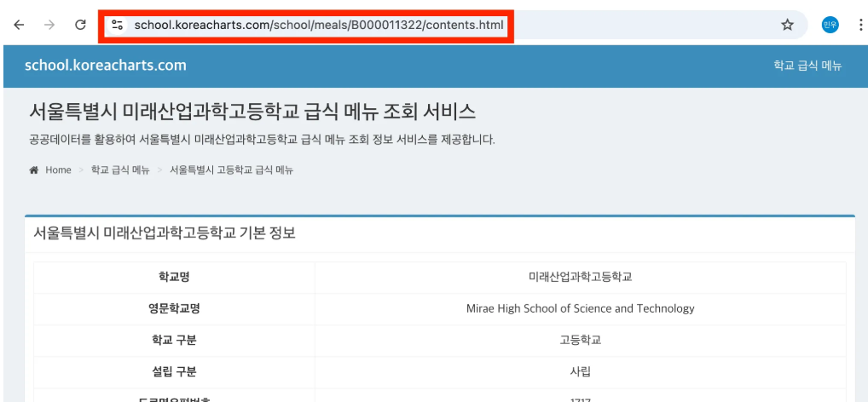
Task: Open the Chrome profile avatar
Action: (x=830, y=25)
